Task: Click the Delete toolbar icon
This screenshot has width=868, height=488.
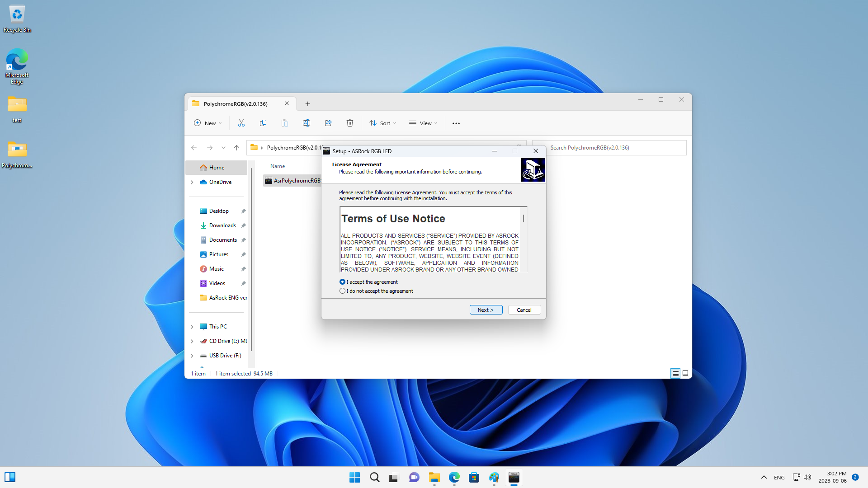Action: click(350, 123)
